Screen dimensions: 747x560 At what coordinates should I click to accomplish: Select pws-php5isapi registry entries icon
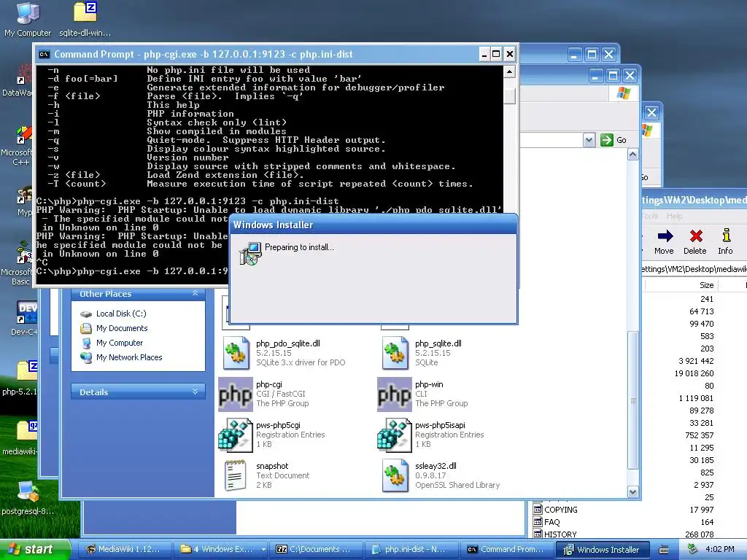pos(395,435)
